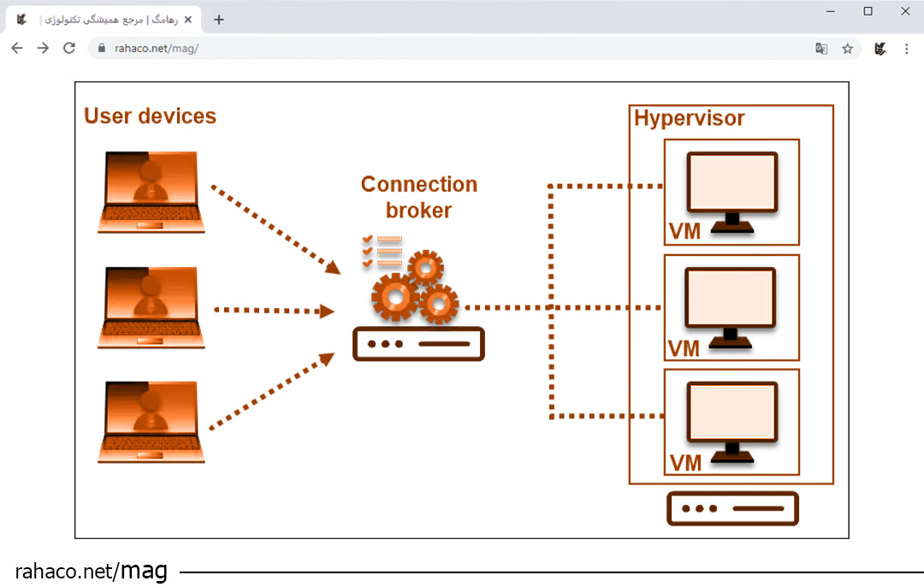Open Chrome three-dot menu
This screenshot has width=924, height=587.
[907, 49]
